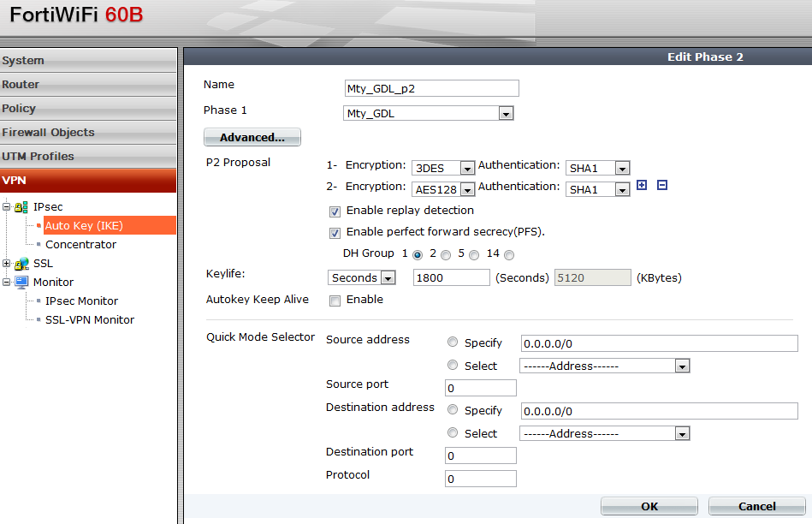Select SSL-VPN Monitor tree item
812x524 pixels.
click(x=90, y=319)
